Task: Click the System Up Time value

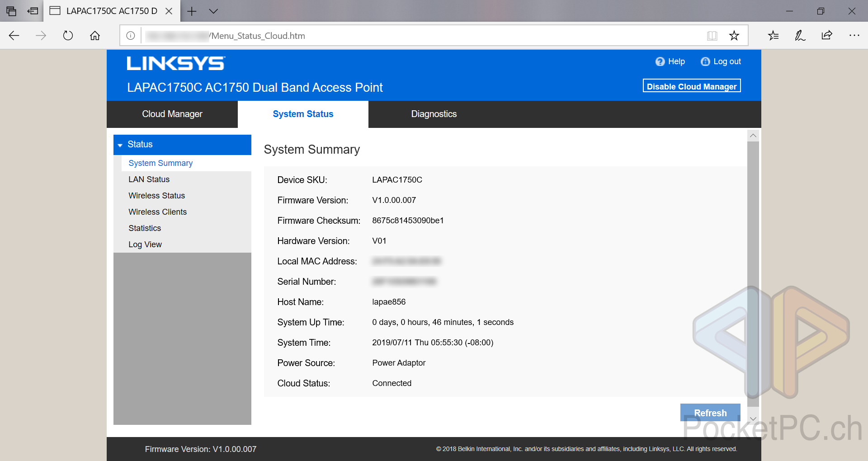Action: click(443, 322)
